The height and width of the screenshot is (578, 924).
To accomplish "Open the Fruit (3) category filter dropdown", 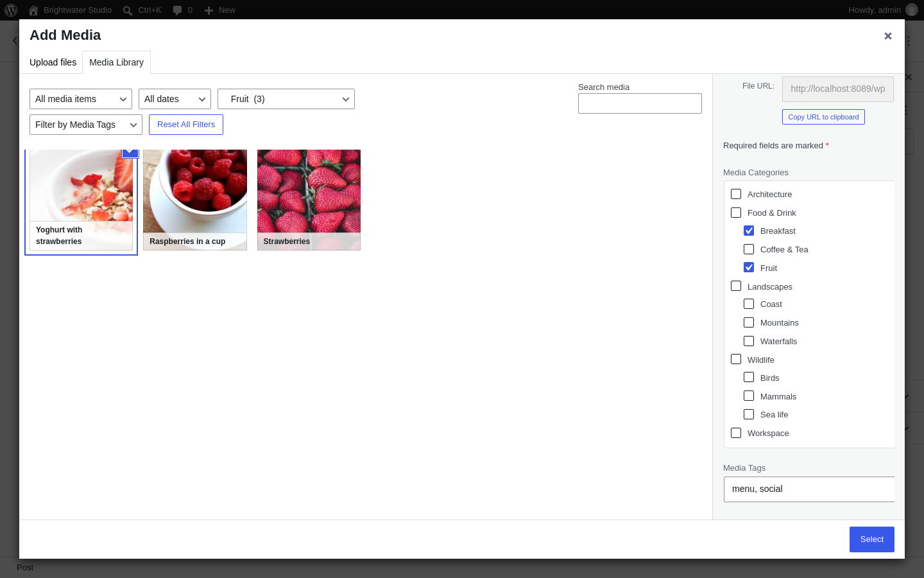I will (286, 99).
